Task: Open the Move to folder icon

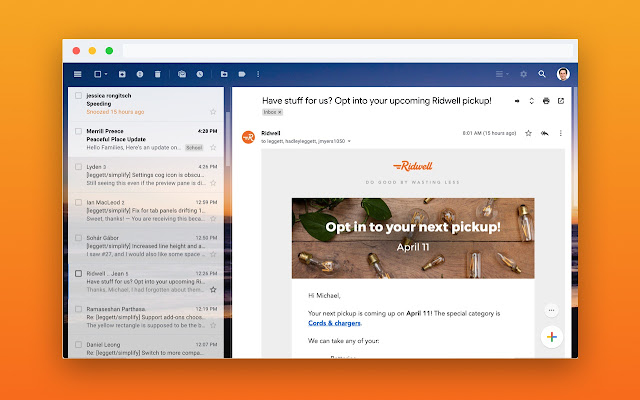Action: tap(224, 74)
